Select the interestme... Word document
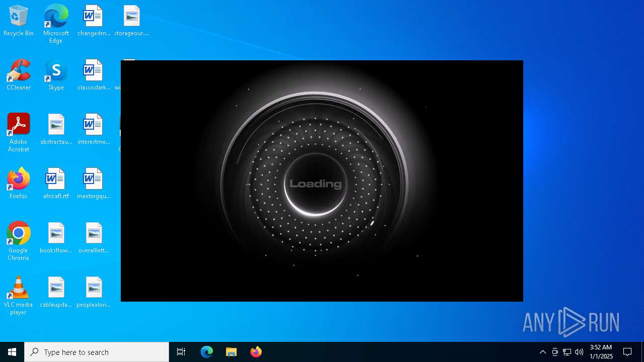 [x=94, y=129]
